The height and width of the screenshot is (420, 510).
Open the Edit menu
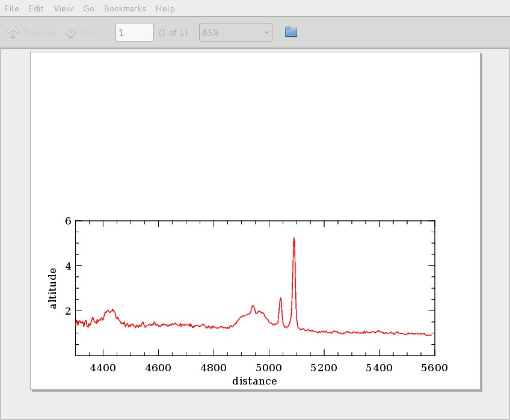click(35, 8)
